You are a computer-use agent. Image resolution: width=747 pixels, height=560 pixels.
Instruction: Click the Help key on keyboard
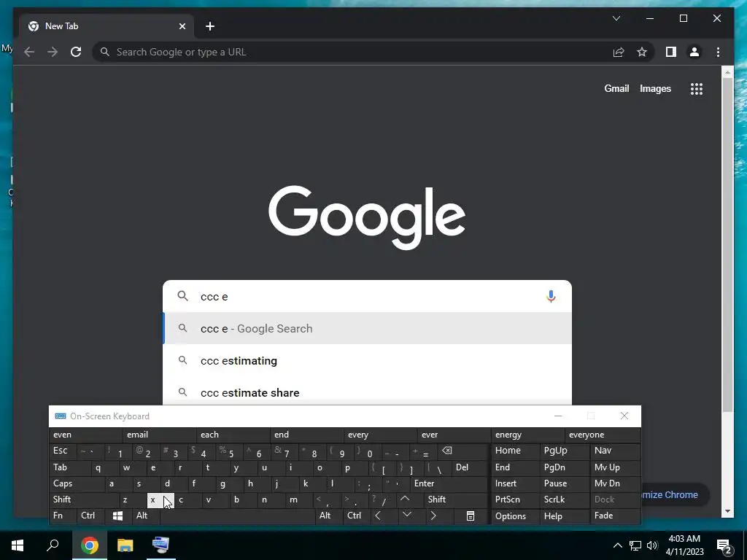[x=565, y=516]
